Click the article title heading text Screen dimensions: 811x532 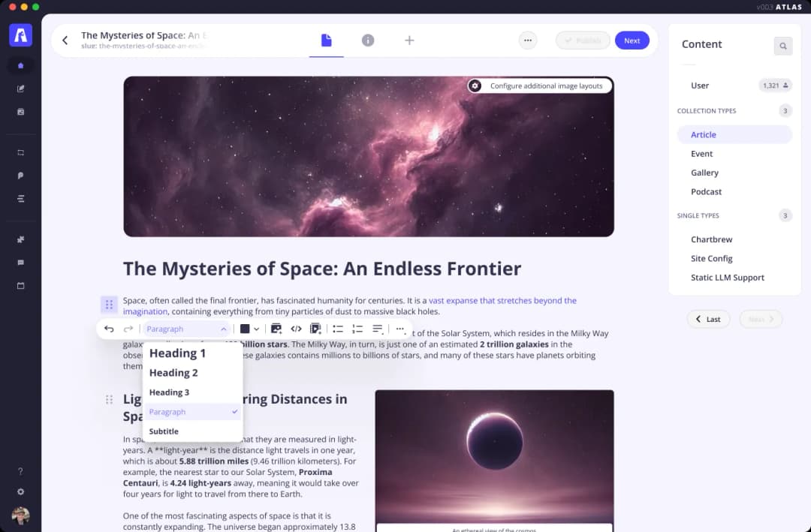[x=321, y=269]
